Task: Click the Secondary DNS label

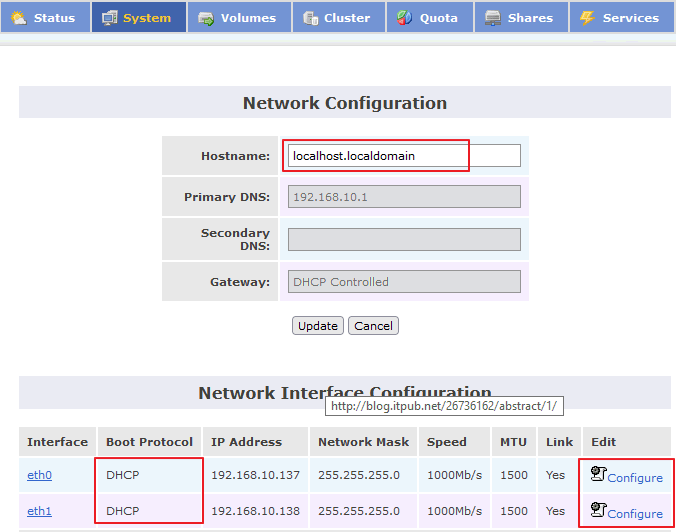Action: (235, 239)
